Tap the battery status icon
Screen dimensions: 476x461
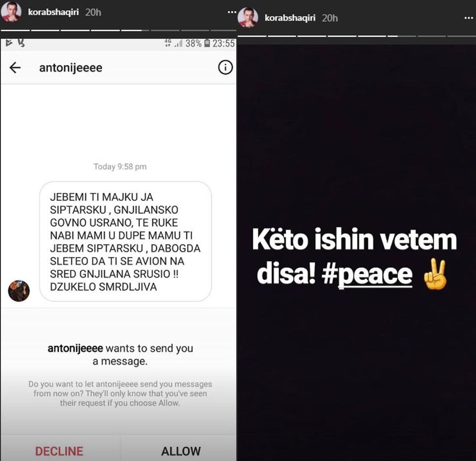coord(207,43)
